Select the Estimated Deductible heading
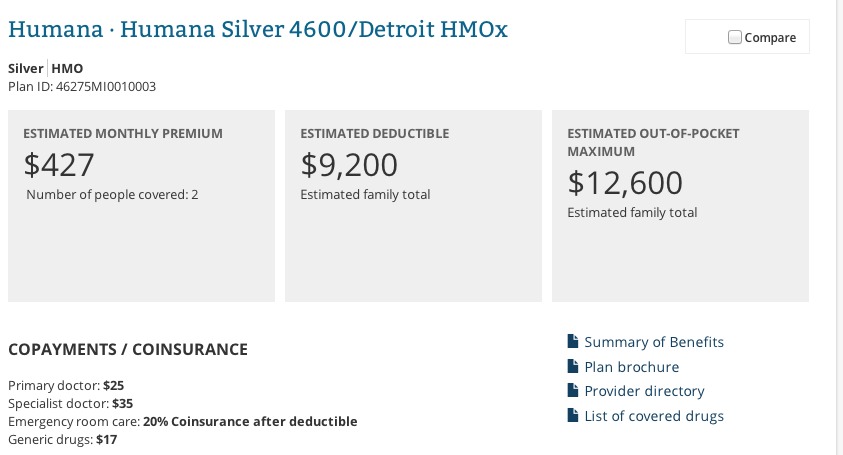 pyautogui.click(x=375, y=133)
